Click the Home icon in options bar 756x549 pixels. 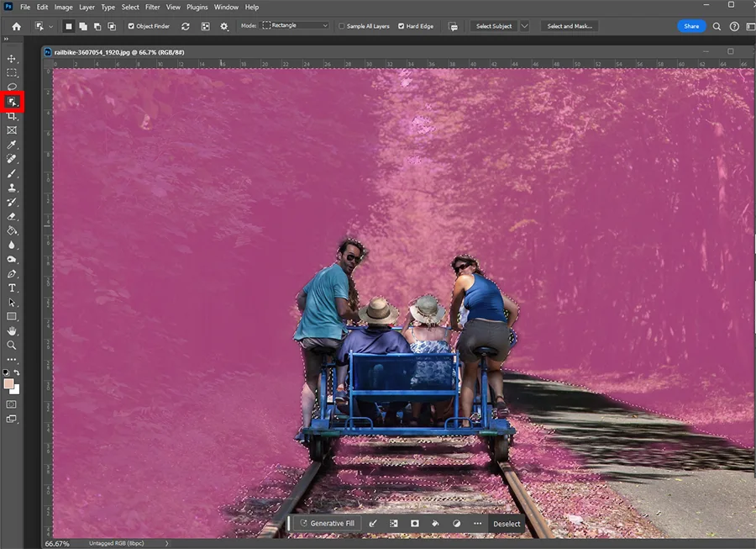click(x=17, y=27)
